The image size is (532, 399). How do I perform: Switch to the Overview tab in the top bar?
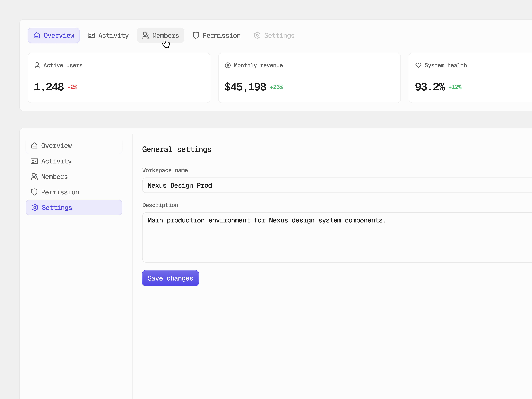point(54,35)
